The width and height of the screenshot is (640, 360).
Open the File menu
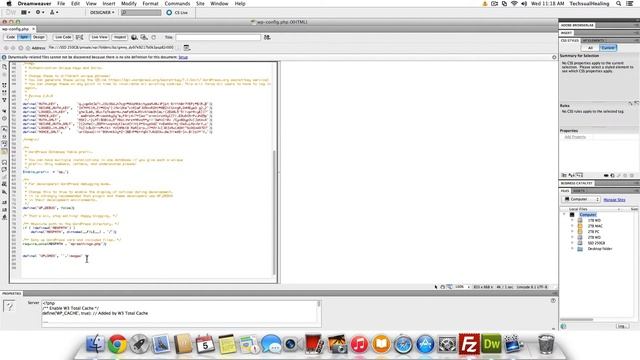coord(61,3)
